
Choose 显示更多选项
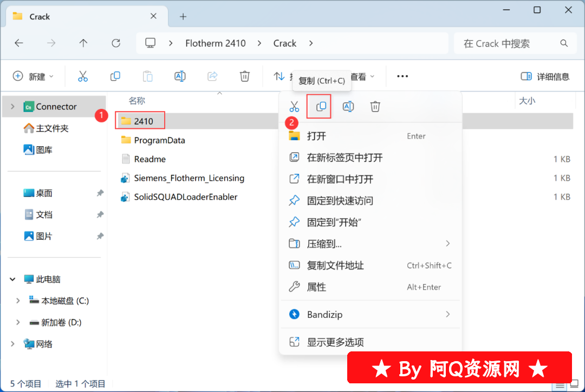coord(371,342)
